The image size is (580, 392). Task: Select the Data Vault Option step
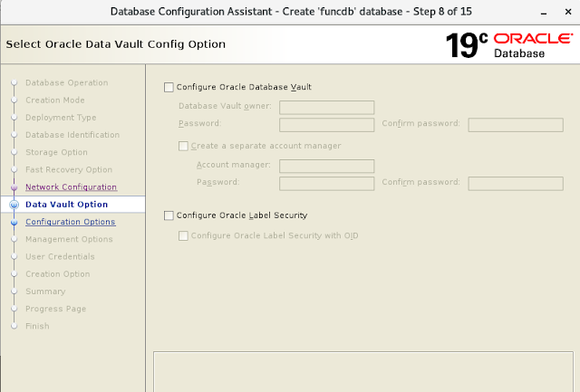[66, 205]
